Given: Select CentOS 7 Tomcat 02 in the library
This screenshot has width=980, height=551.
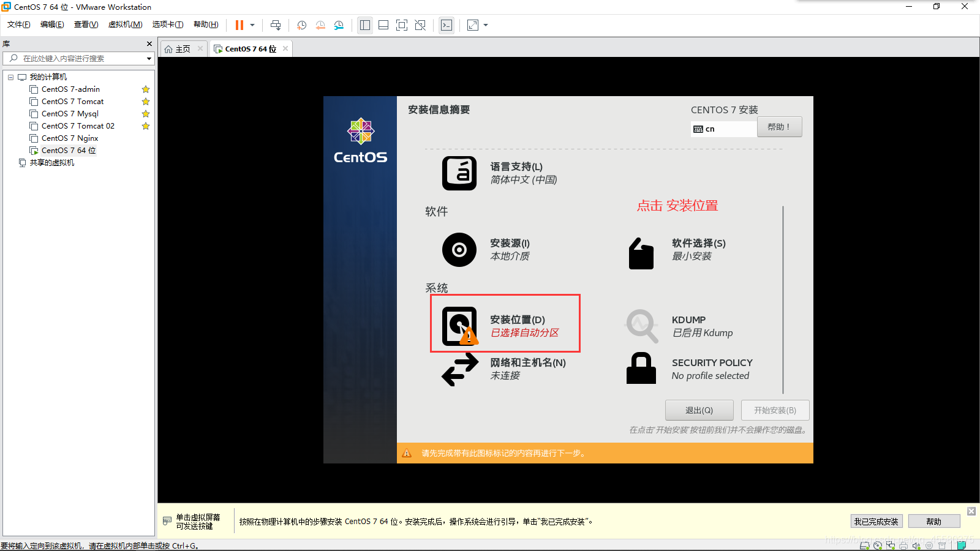Looking at the screenshot, I should (x=78, y=126).
